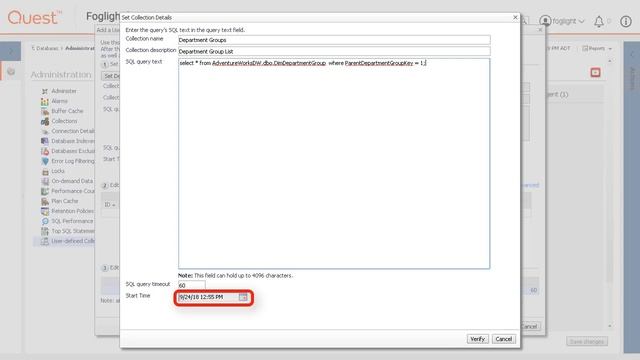Select Error Log Filtering item

pos(73,161)
